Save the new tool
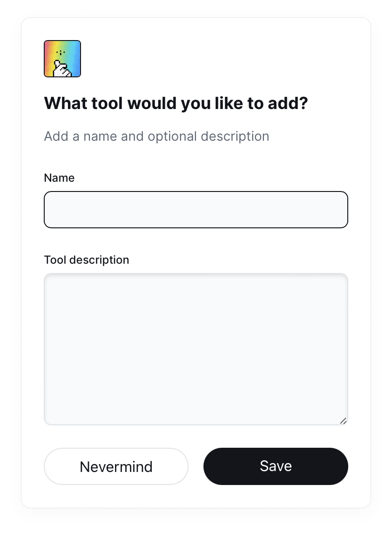 click(x=276, y=466)
